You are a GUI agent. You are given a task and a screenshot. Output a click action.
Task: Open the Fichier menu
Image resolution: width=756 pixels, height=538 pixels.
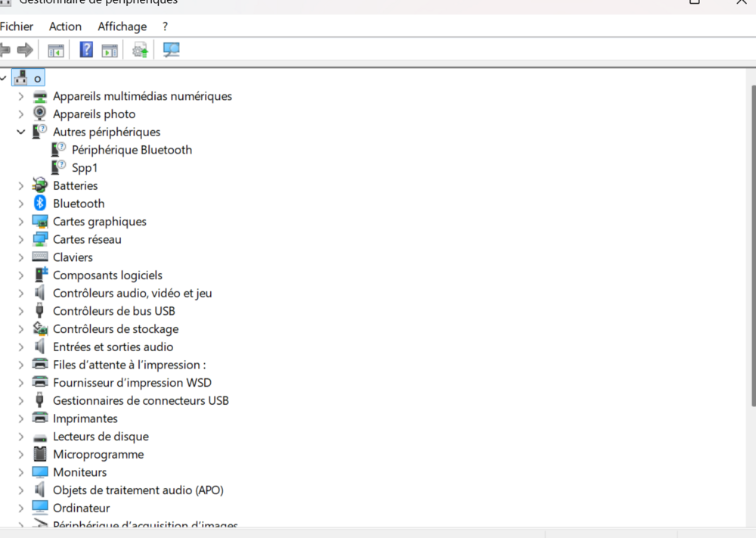[x=17, y=26]
